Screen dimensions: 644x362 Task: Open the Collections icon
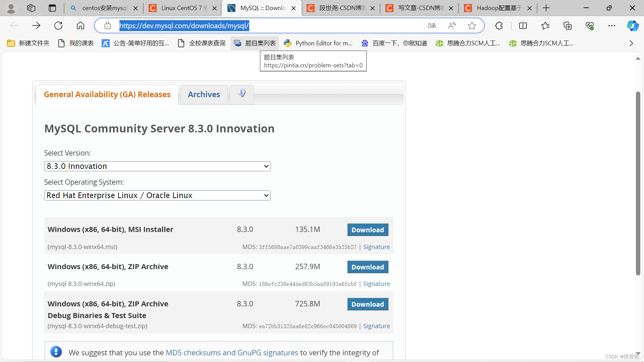pos(568,25)
